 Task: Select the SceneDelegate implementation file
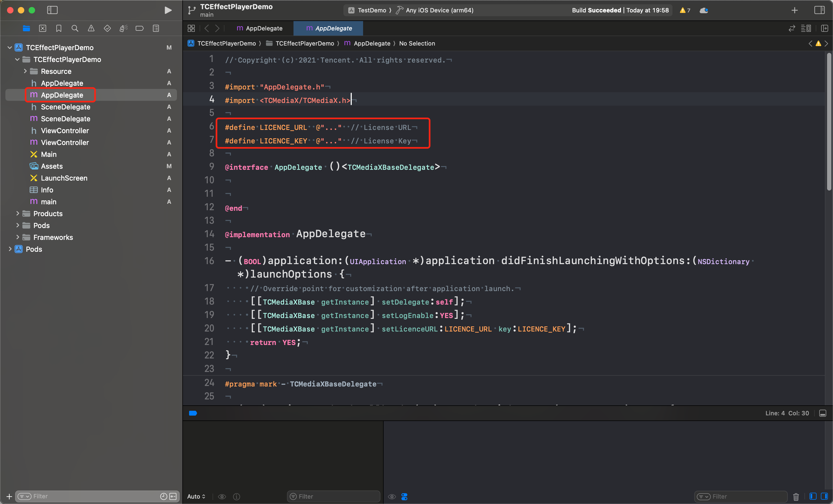click(91, 119)
